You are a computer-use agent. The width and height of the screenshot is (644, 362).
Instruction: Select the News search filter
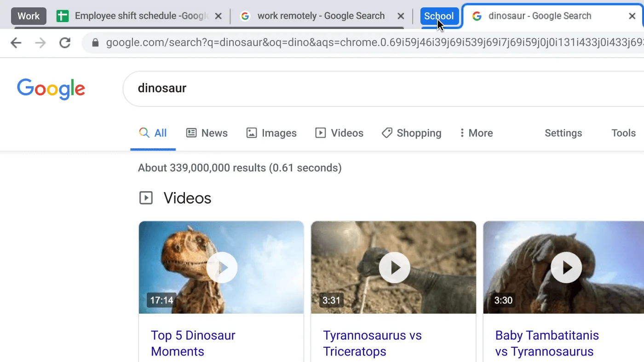coord(207,133)
